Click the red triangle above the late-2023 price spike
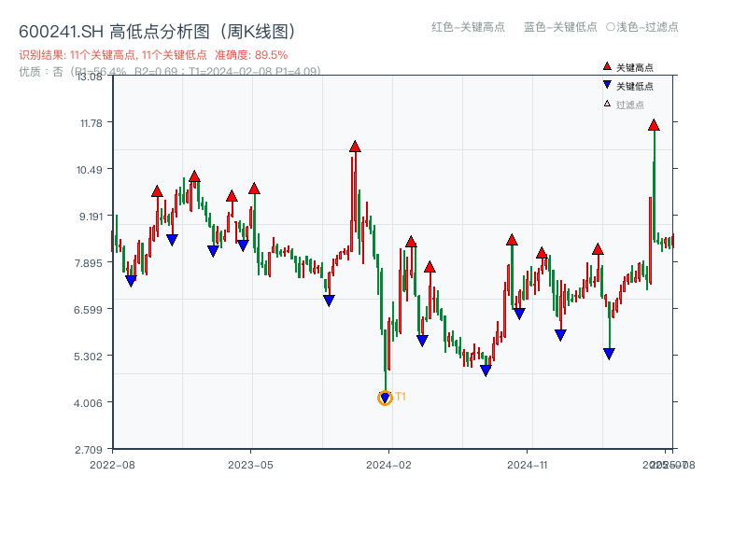Image resolution: width=747 pixels, height=560 pixels. coord(355,145)
